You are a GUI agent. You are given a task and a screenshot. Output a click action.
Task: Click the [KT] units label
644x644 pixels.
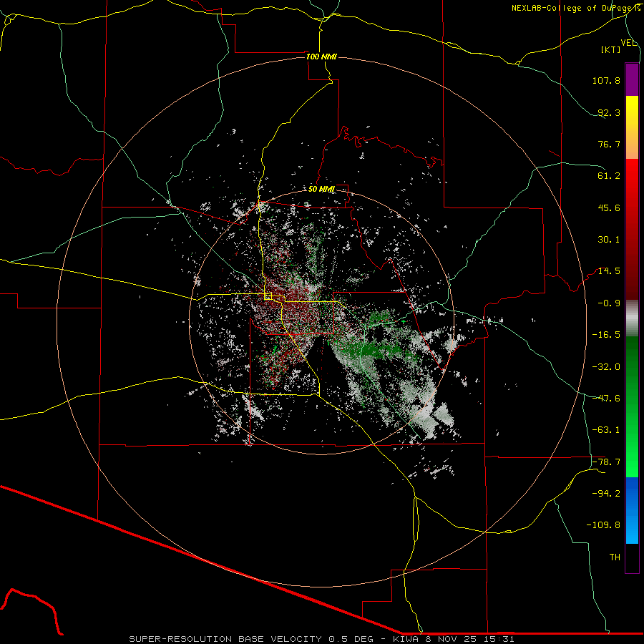611,49
